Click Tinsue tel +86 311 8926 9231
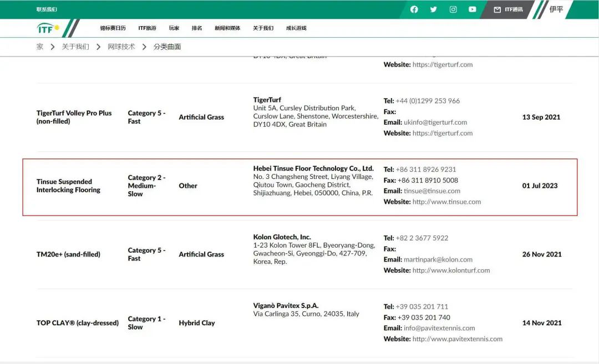 pyautogui.click(x=425, y=170)
